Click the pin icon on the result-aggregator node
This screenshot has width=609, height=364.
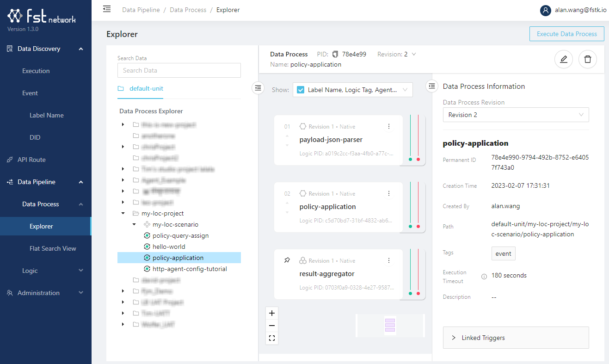pos(287,261)
